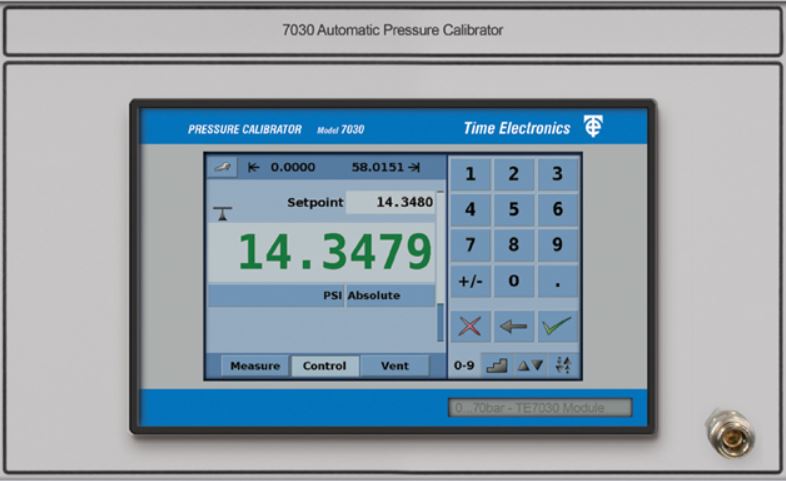Tap the eraser icon in the range bar
786x481 pixels.
coord(222,167)
